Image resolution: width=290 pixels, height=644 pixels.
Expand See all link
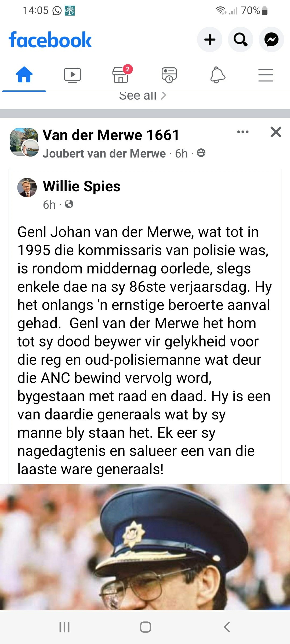coord(143,96)
